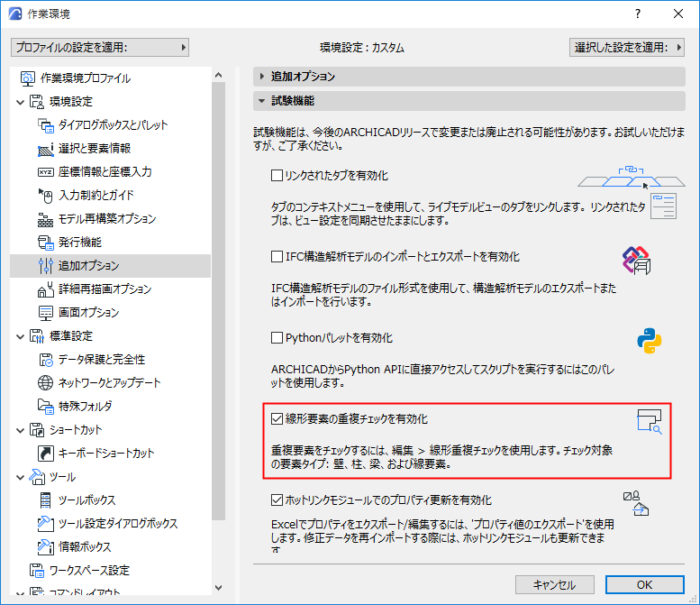
Task: Enable IFC構造解析モデルのインポートとエクスポート checkbox
Action: pyautogui.click(x=277, y=257)
